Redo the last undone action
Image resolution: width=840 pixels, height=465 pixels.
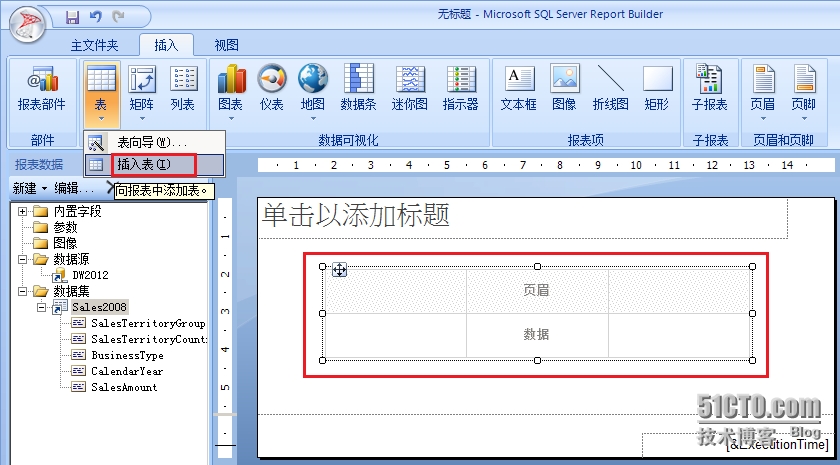[x=118, y=17]
